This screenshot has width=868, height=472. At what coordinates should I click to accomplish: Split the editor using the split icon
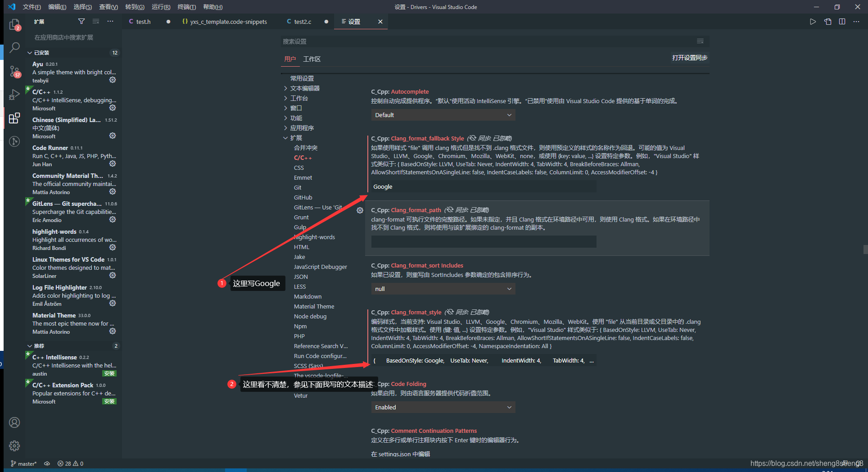(x=842, y=21)
